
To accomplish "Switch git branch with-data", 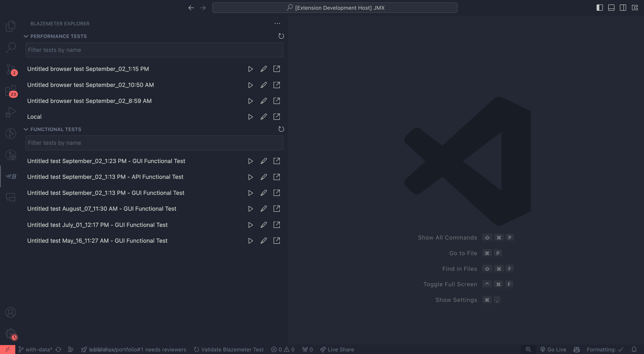I will pyautogui.click(x=35, y=350).
